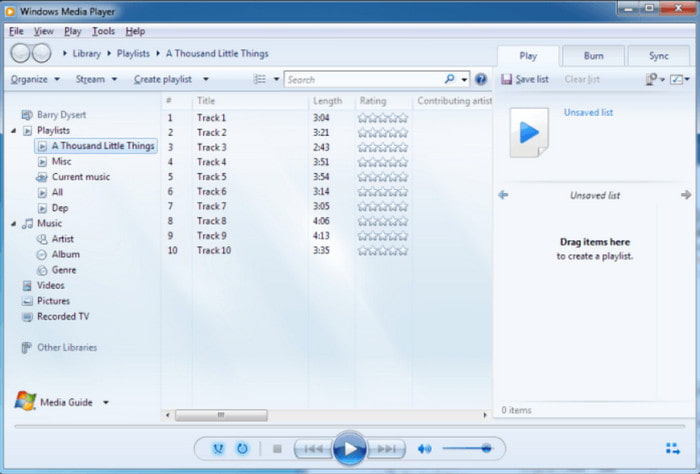The width and height of the screenshot is (700, 474).
Task: Click Create playlist button
Action: (163, 79)
